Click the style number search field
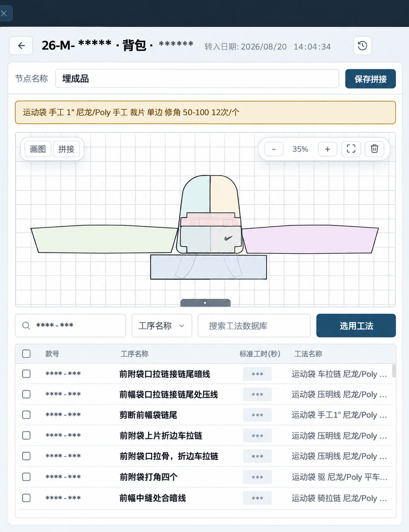409x532 pixels. [x=70, y=326]
